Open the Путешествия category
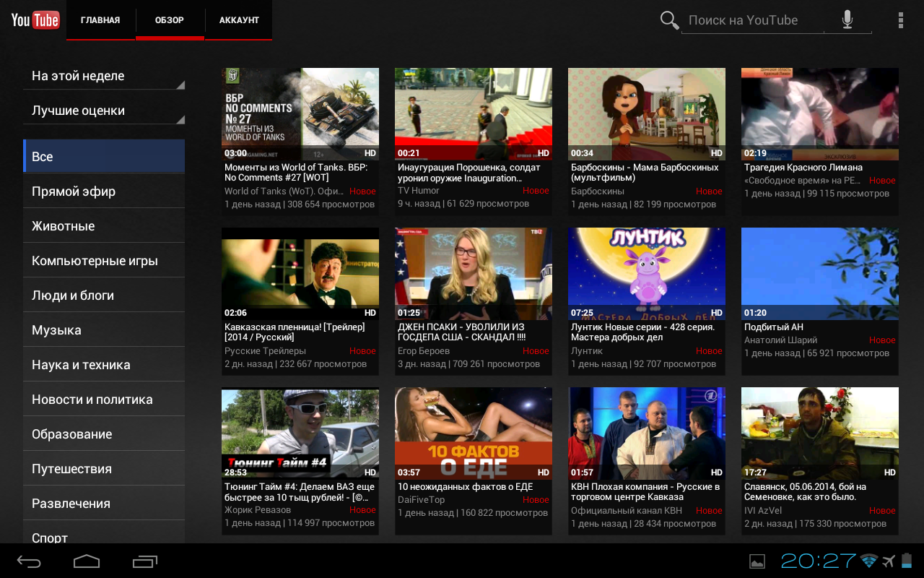Screen dimensions: 924x578 [x=104, y=469]
